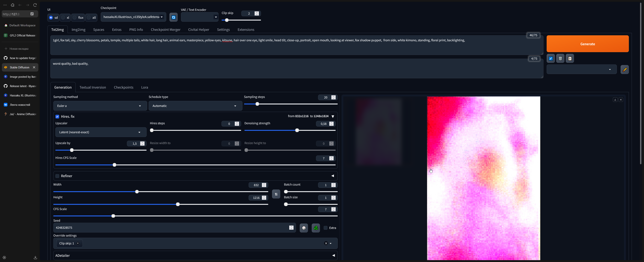This screenshot has width=644, height=262.
Task: Adjust the CFG Scale slider
Action: point(195,216)
